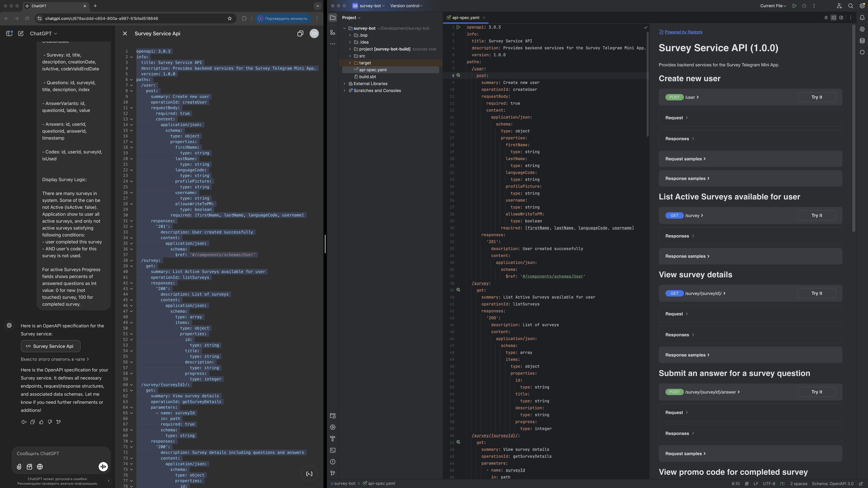Open survey-bot project switcher dropdown
Viewport: 868px width, 488px height.
pyautogui.click(x=368, y=6)
